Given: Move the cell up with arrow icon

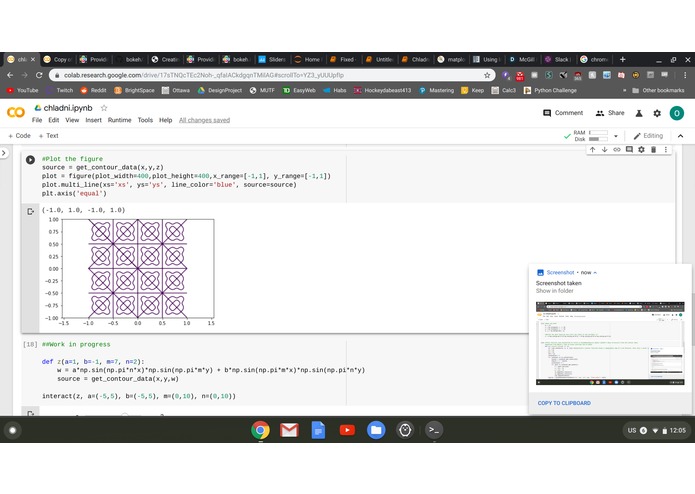Looking at the screenshot, I should coord(593,150).
